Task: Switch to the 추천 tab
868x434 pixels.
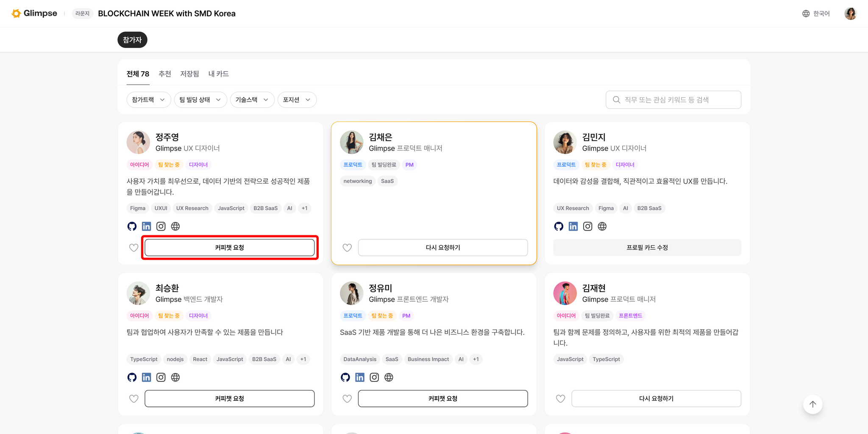Action: coord(165,74)
